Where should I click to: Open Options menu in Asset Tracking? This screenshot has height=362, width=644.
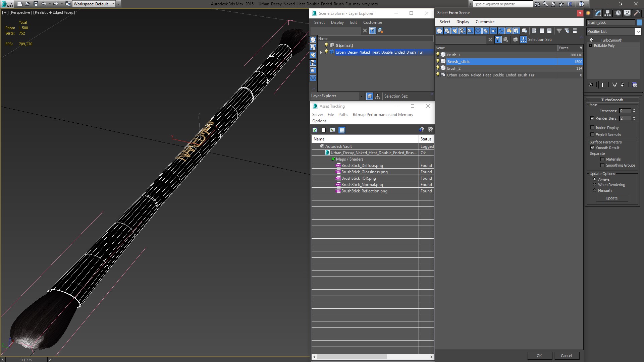point(319,121)
